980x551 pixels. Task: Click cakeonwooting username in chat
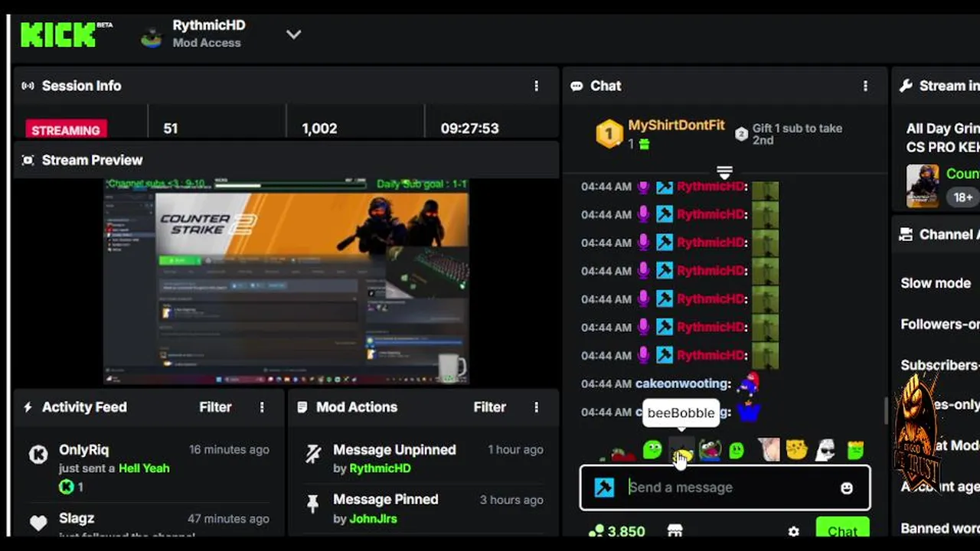(681, 383)
